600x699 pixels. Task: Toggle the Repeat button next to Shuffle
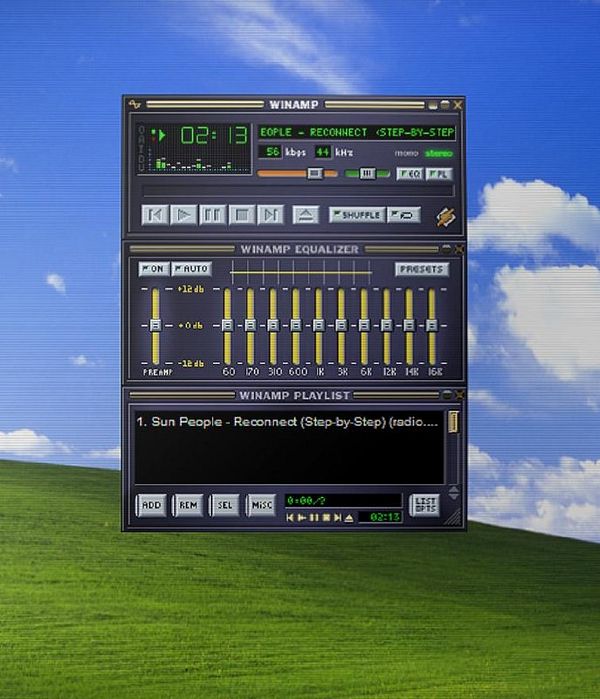404,215
